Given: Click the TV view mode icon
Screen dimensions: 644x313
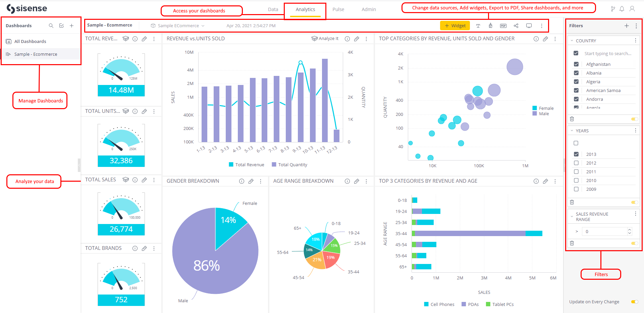Looking at the screenshot, I should click(529, 25).
